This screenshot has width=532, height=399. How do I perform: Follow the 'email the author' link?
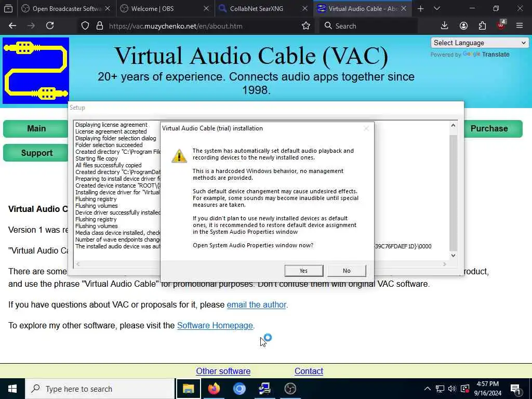click(257, 304)
